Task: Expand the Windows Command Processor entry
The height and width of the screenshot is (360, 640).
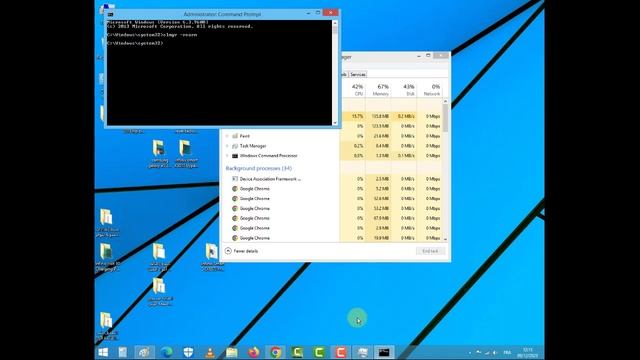Action: click(227, 156)
